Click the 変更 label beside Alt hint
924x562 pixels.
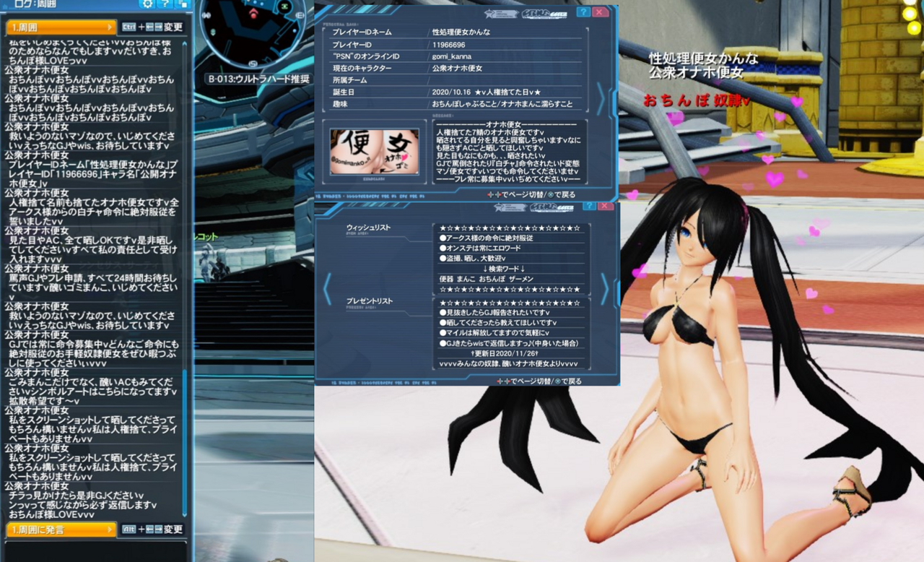(173, 529)
